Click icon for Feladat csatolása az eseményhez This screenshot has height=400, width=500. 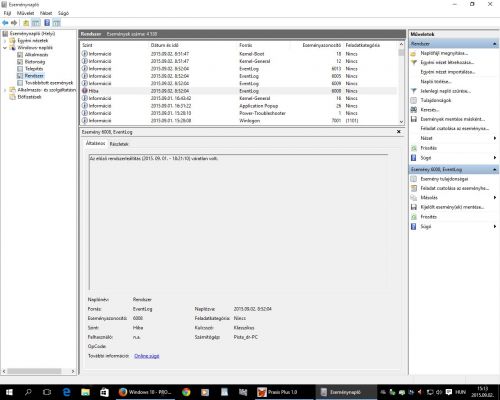414,188
